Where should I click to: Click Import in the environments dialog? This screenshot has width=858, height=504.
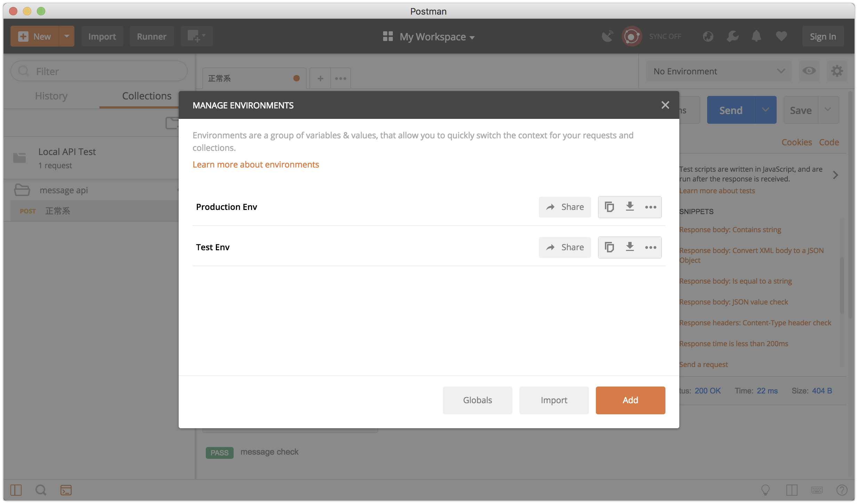click(554, 400)
